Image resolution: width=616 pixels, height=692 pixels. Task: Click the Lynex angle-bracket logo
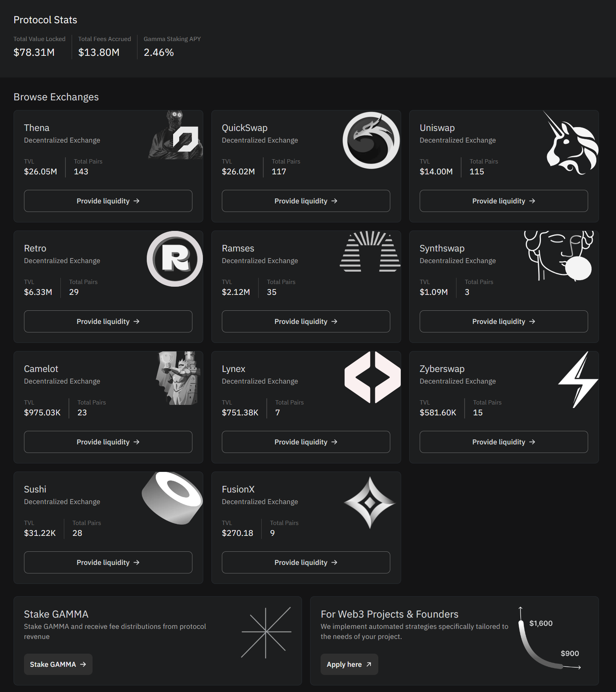(x=372, y=377)
